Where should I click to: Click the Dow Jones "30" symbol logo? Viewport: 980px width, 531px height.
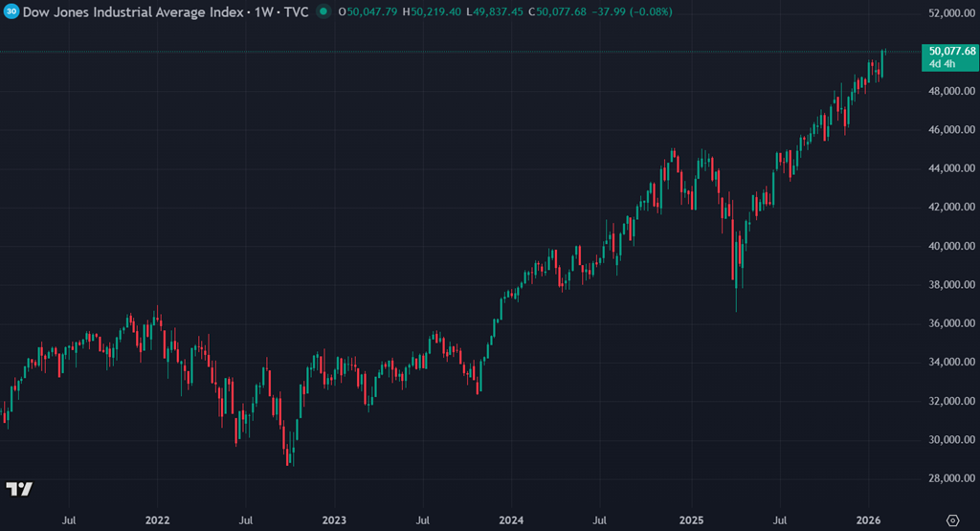[11, 11]
